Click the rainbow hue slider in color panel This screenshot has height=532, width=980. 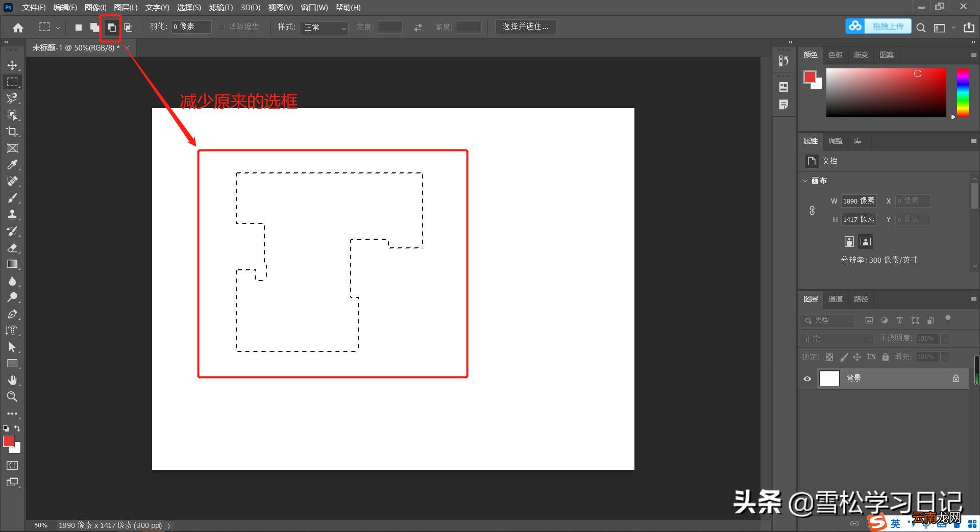click(962, 92)
